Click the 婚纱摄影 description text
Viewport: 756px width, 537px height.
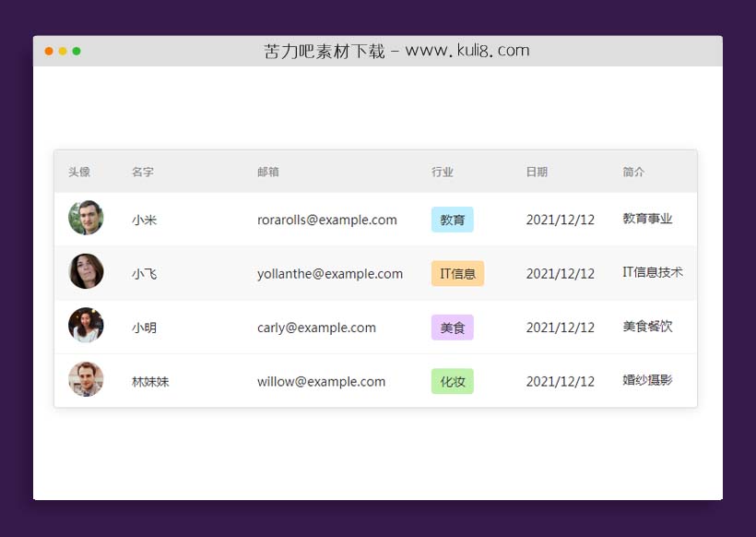point(646,380)
